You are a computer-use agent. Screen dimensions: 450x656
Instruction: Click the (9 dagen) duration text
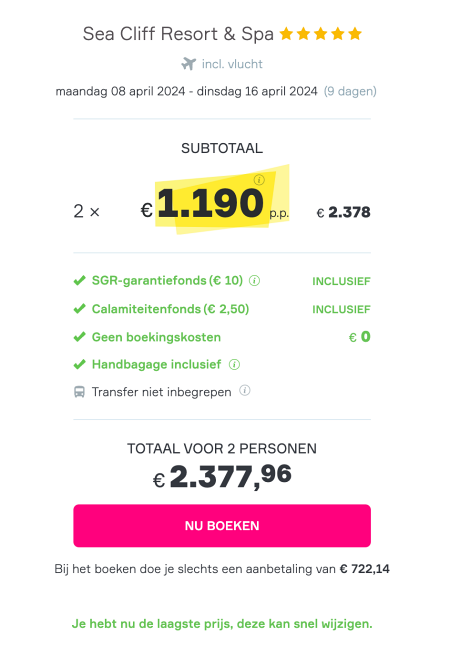[350, 91]
